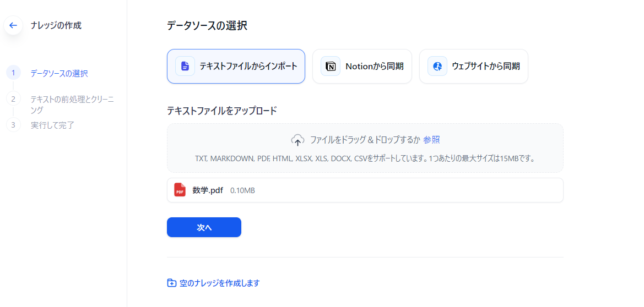The width and height of the screenshot is (644, 307).
Task: Click the text file document icon
Action: 185,66
